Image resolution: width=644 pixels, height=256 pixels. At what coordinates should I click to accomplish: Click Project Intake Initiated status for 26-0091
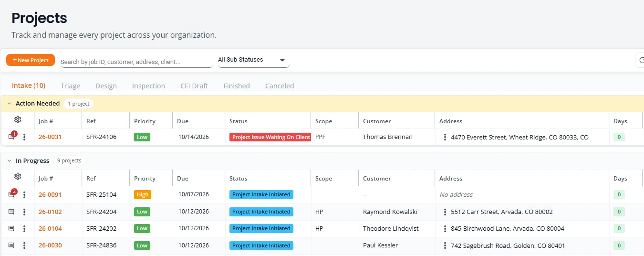point(261,194)
